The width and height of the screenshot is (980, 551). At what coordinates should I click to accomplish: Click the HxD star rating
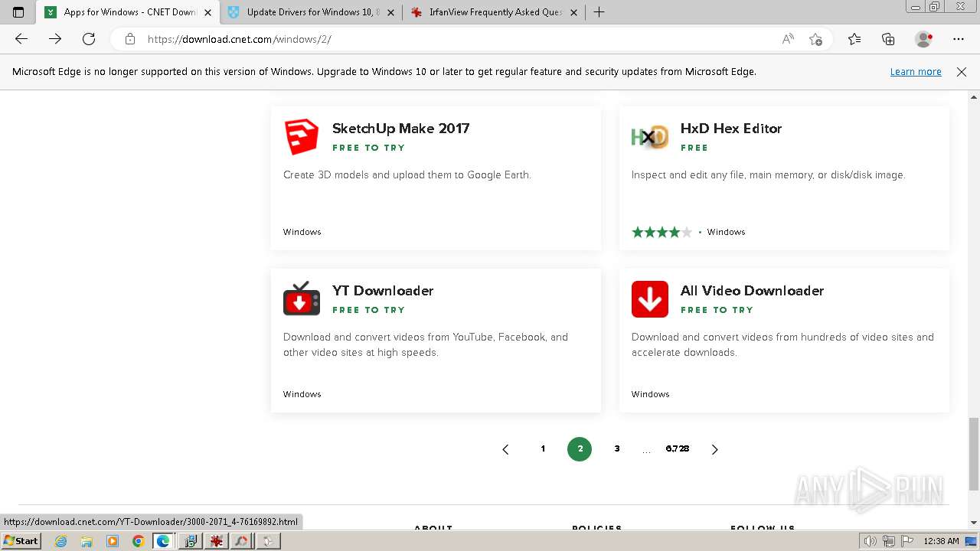click(661, 232)
